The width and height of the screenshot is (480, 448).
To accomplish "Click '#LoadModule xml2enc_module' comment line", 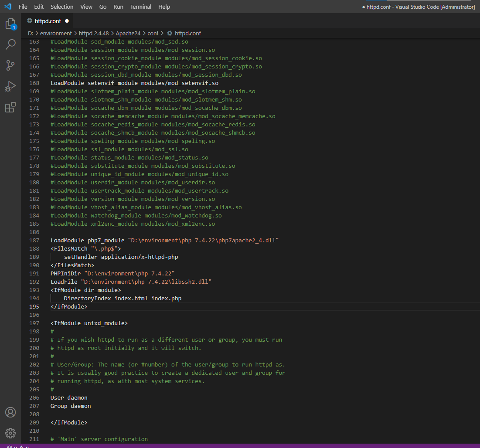I will (133, 224).
